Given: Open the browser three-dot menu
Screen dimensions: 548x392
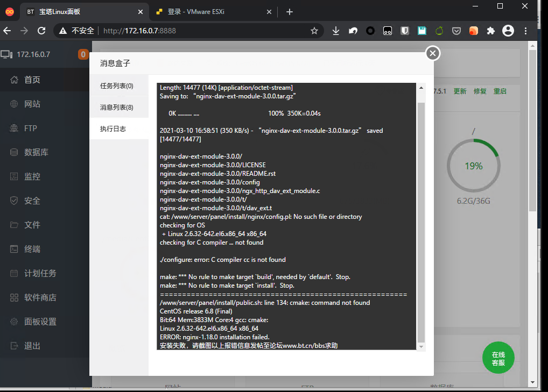Looking at the screenshot, I should click(x=525, y=31).
